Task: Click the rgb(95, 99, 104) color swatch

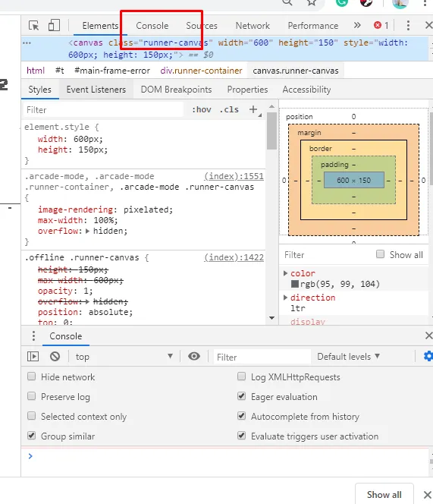Action: 294,284
